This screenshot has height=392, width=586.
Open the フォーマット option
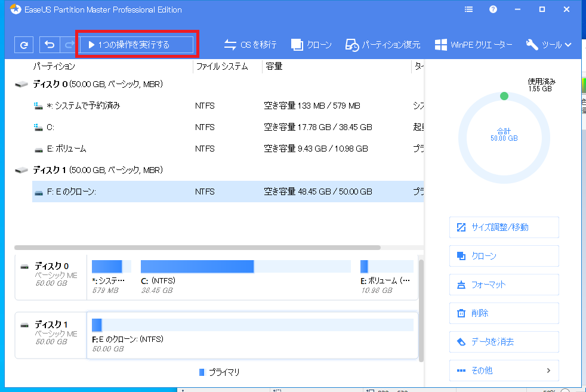(x=504, y=284)
